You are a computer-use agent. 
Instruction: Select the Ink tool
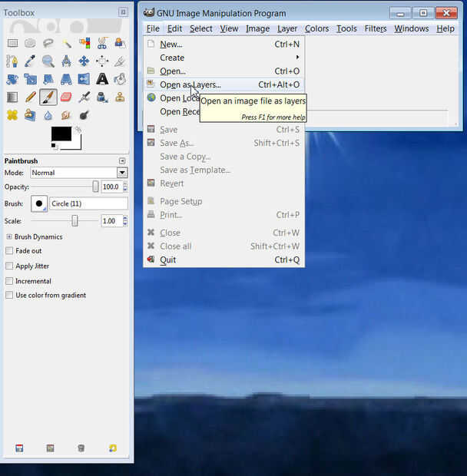[x=102, y=98]
